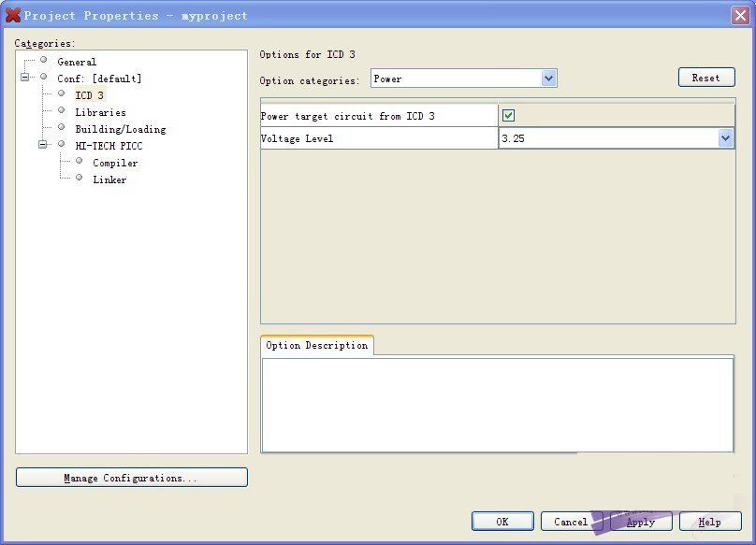Image resolution: width=756 pixels, height=545 pixels.
Task: Confirm with the OK button
Action: (502, 522)
